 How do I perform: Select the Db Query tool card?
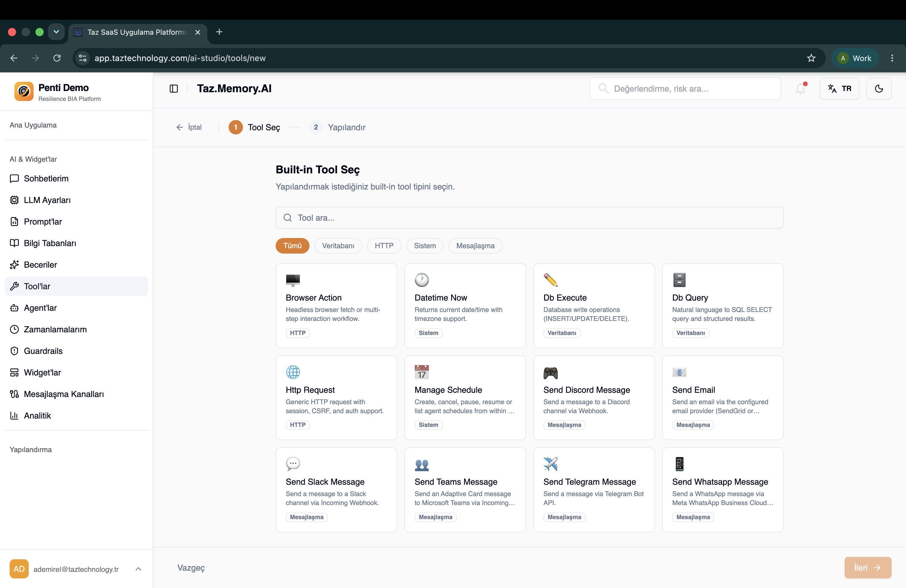tap(723, 306)
